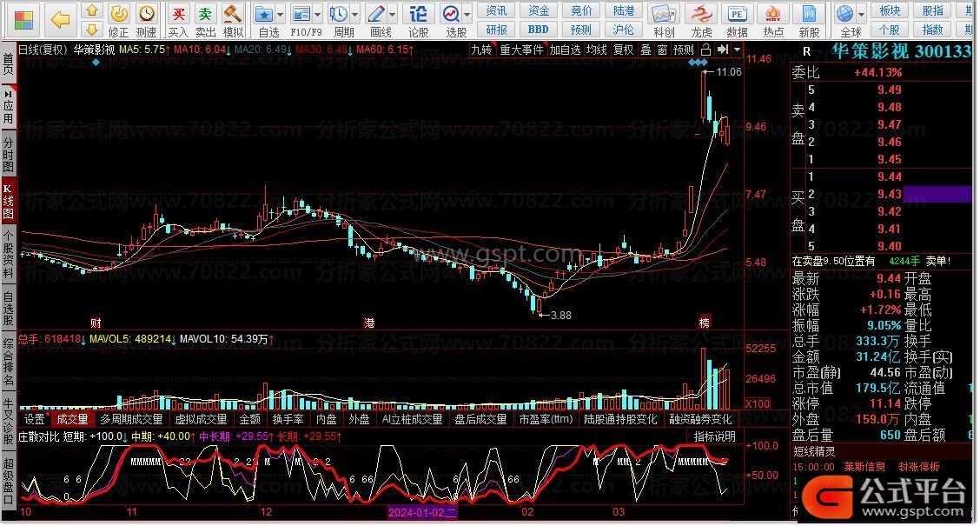Toggle the 叠 overlay option
The width and height of the screenshot is (980, 526).
point(646,50)
